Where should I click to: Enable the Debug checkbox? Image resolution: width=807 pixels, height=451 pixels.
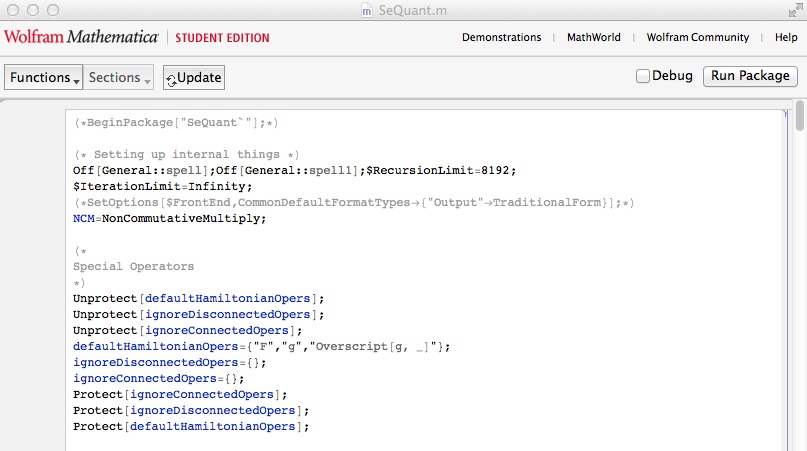pos(643,76)
